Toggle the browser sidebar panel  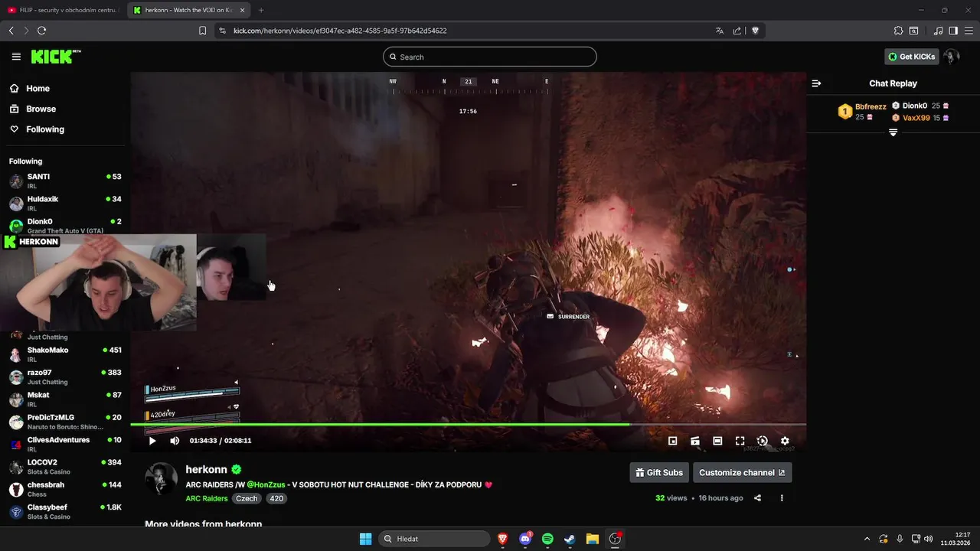point(953,31)
